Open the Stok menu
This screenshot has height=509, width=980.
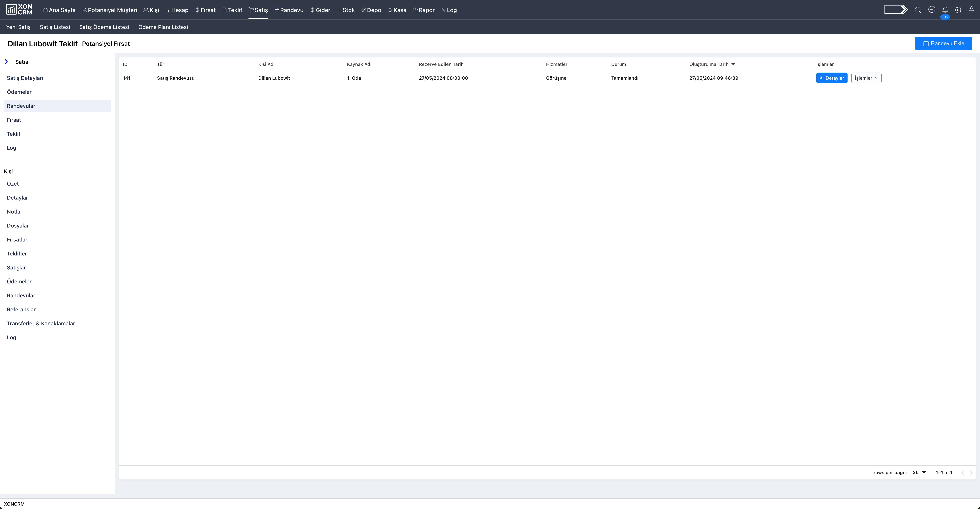(345, 10)
